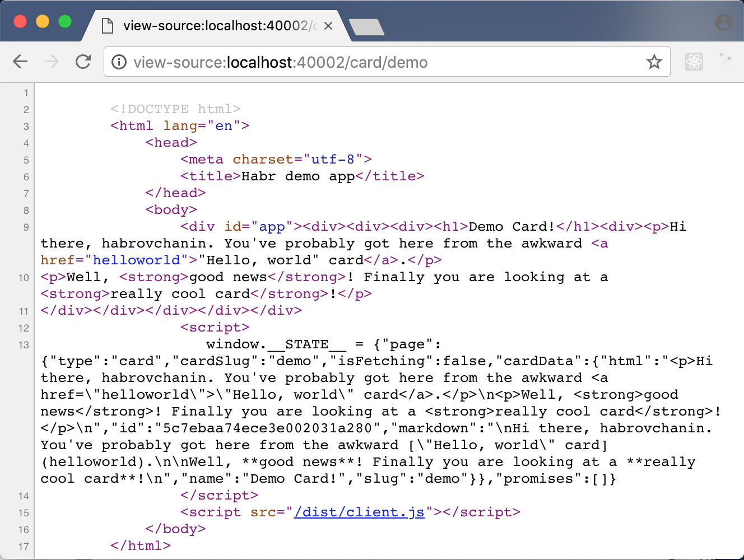Screen dimensions: 744x560
Task: Click line number 10 in the gutter
Action: point(24,278)
